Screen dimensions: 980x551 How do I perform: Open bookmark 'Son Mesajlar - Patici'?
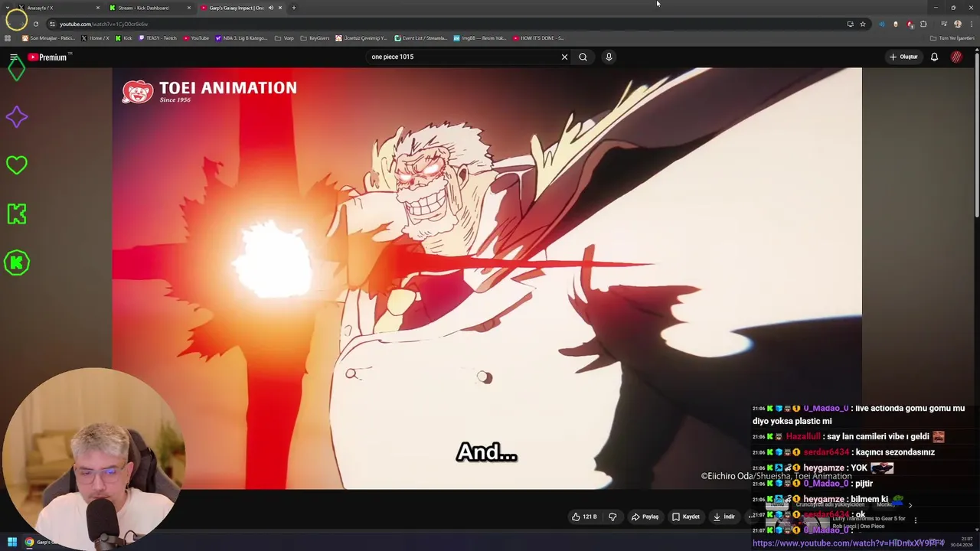[48, 37]
